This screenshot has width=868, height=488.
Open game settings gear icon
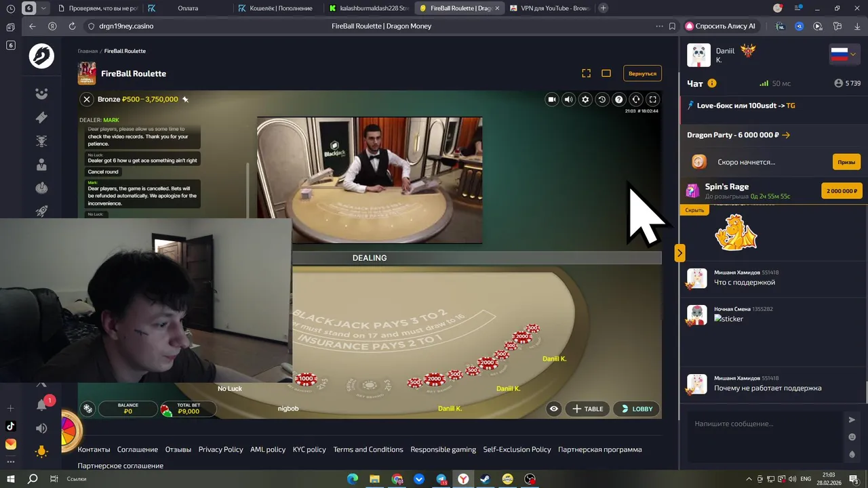click(585, 100)
